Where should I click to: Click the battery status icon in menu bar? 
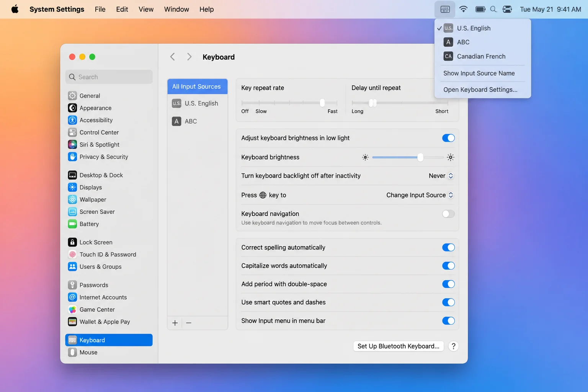click(x=480, y=9)
